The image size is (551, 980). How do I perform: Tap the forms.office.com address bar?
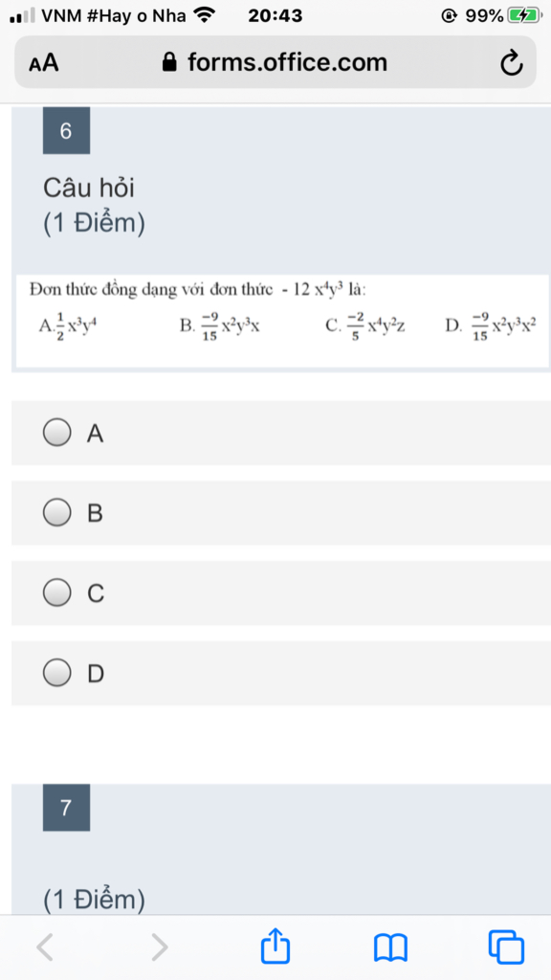click(275, 62)
